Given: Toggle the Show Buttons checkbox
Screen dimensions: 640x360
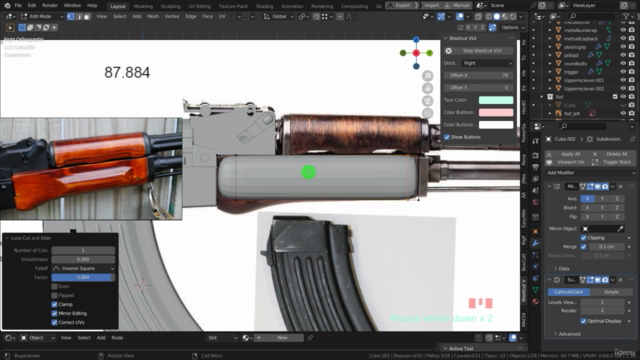Looking at the screenshot, I should pyautogui.click(x=447, y=137).
